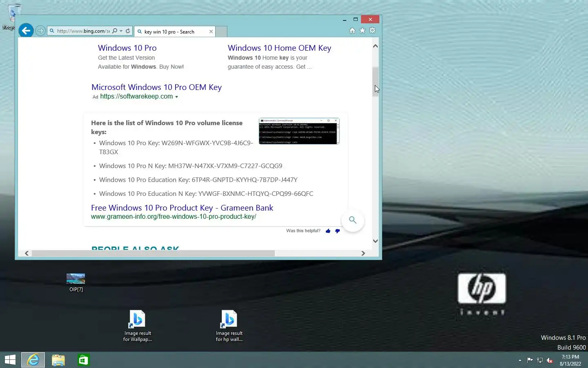This screenshot has width=588, height=368.
Task: Show hidden tray icons arrow
Action: [520, 360]
